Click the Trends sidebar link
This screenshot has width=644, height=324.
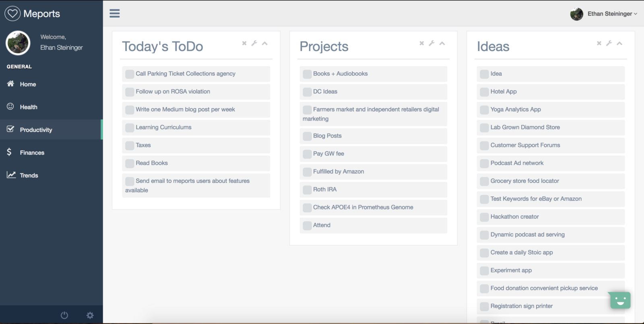tap(29, 175)
